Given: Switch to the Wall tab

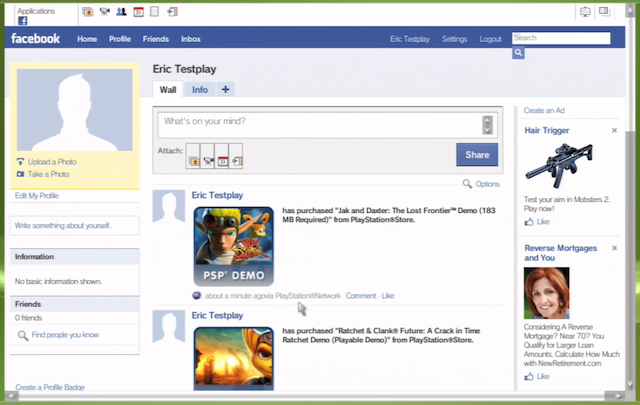Looking at the screenshot, I should tap(168, 90).
